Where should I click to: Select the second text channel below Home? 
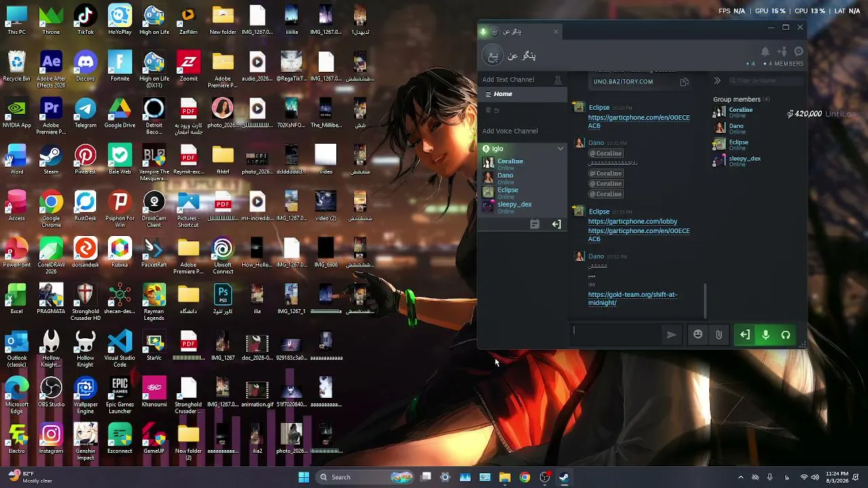[x=522, y=110]
